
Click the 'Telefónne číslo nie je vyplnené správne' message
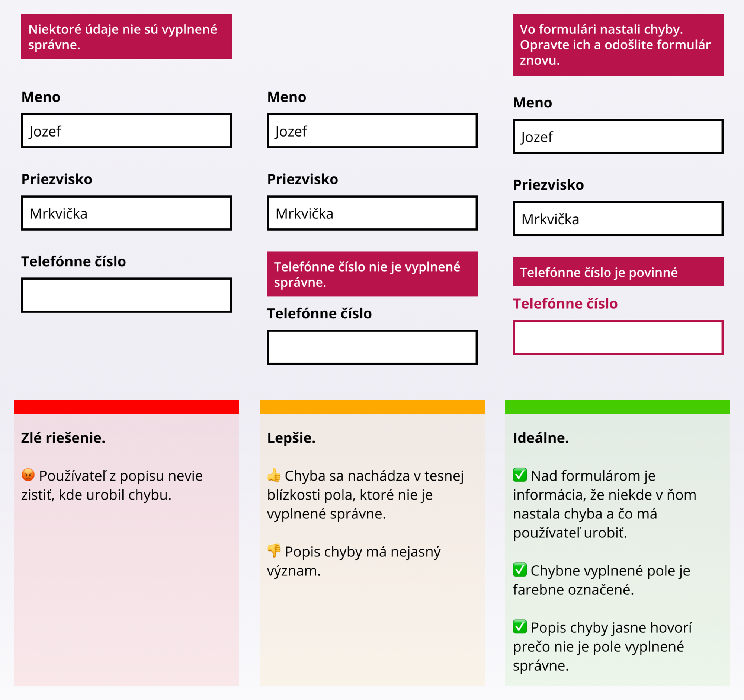point(372,274)
